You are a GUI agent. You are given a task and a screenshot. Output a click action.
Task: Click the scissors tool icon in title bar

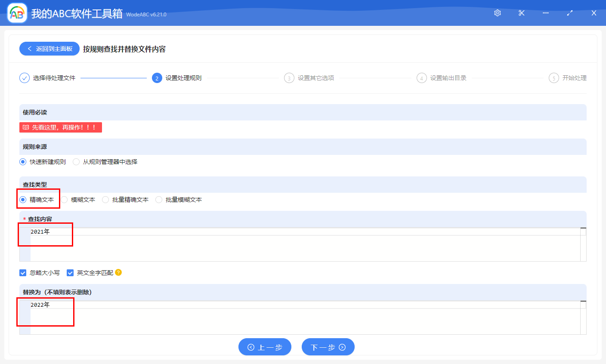coord(521,13)
